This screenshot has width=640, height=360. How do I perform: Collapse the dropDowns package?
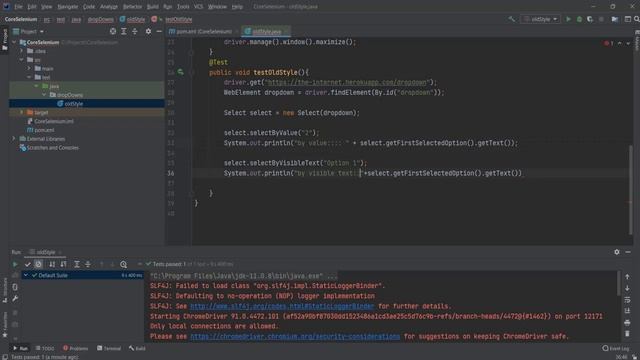tap(44, 95)
